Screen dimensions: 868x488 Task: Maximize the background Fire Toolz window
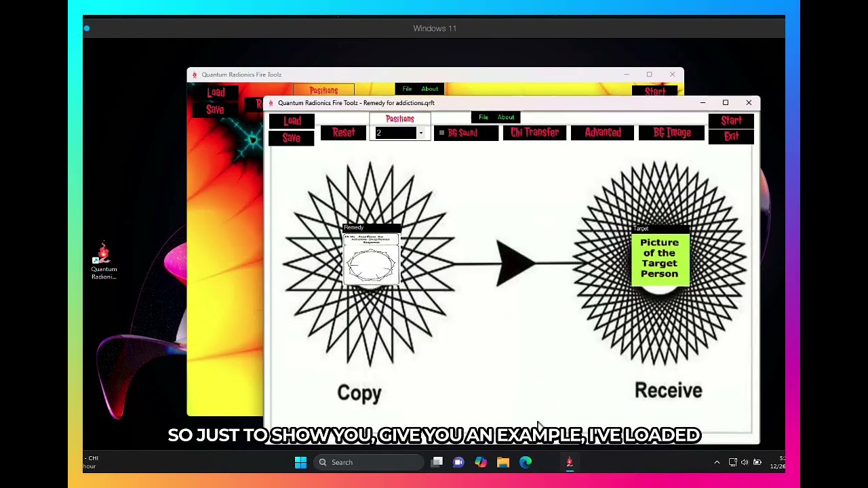pyautogui.click(x=649, y=75)
